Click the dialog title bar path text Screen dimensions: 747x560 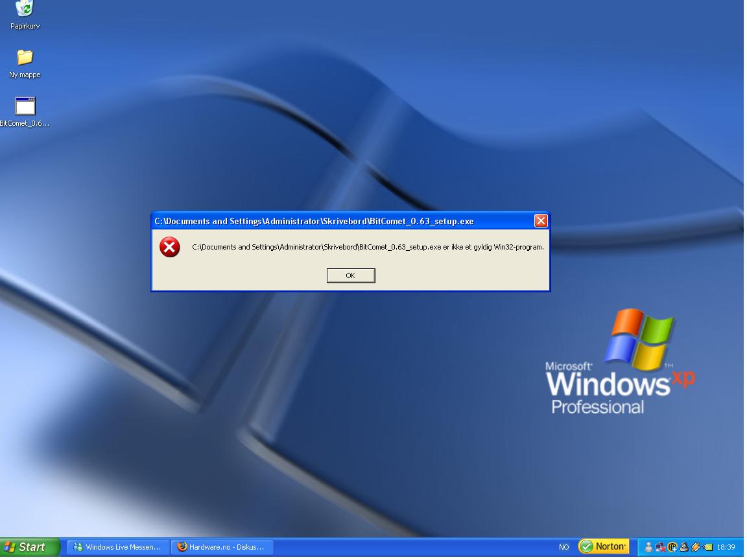pos(315,222)
